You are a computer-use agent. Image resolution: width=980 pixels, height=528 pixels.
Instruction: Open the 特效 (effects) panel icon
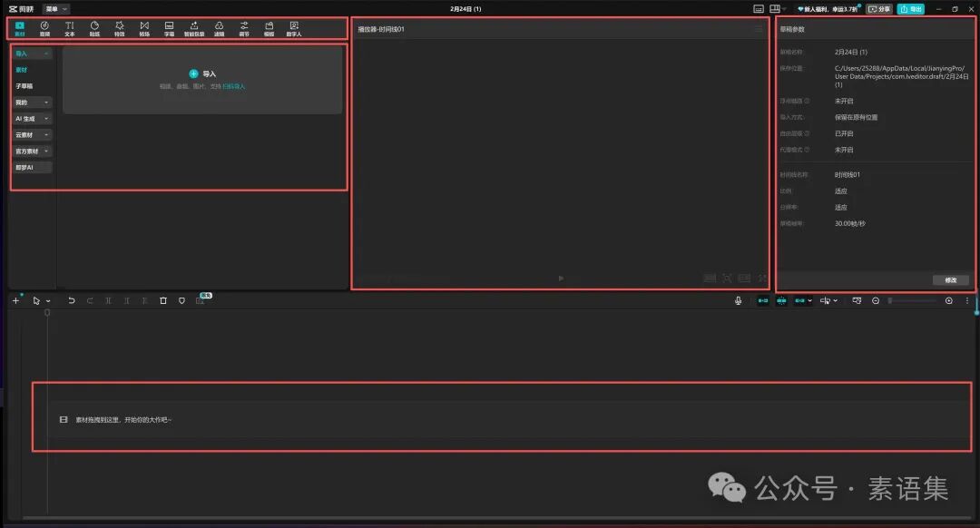[x=120, y=29]
